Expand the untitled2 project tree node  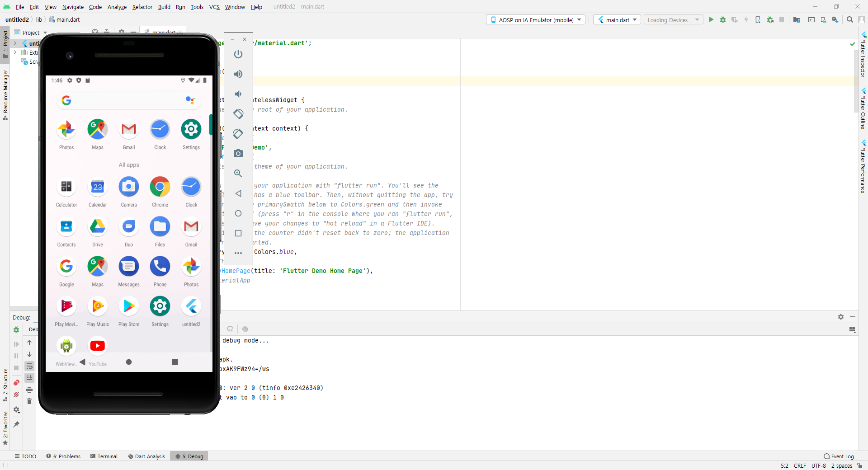point(15,43)
